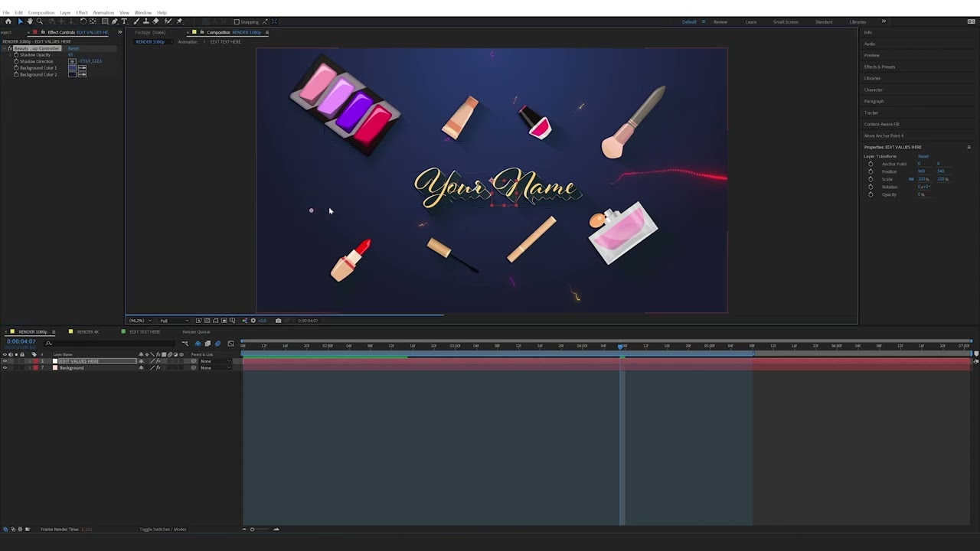
Task: Switch to Render Queue tab
Action: click(196, 332)
